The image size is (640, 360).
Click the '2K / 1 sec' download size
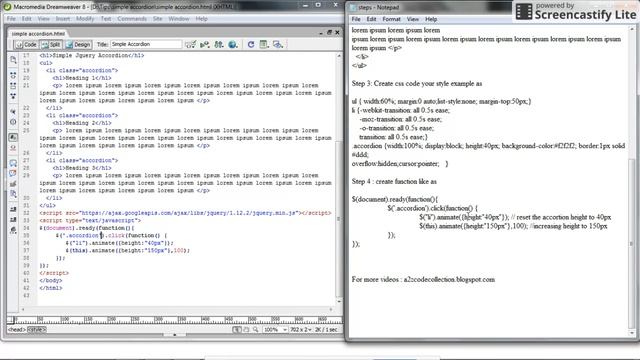tap(326, 329)
